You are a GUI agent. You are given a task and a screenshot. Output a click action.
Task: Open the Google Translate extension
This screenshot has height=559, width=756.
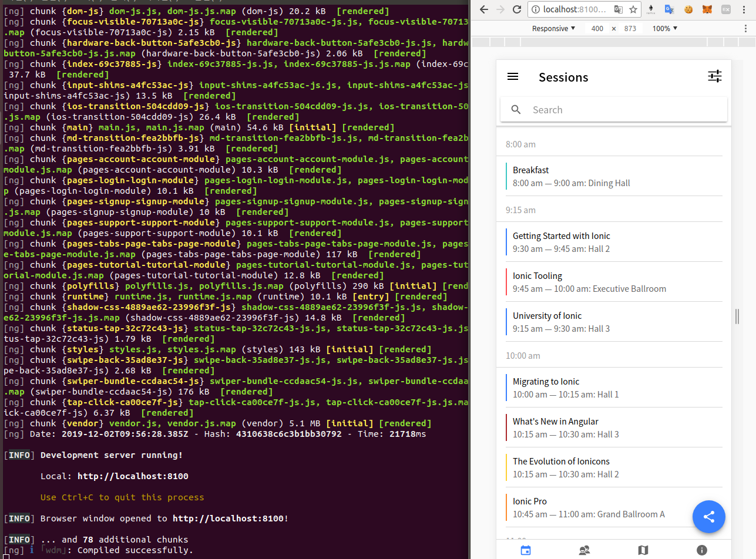click(x=669, y=9)
